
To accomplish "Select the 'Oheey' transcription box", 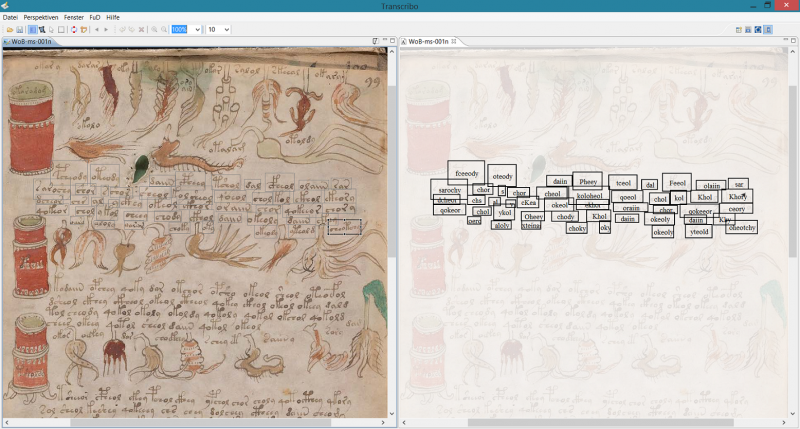I will point(533,216).
